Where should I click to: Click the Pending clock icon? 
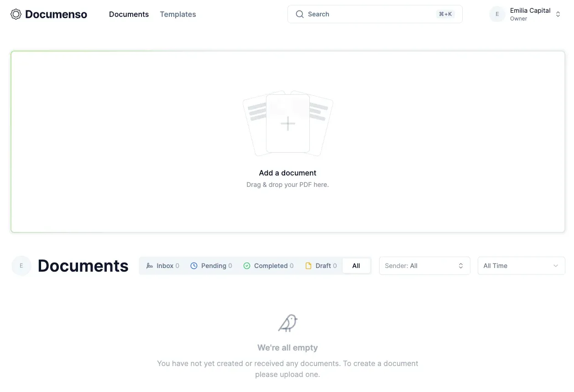pyautogui.click(x=193, y=266)
